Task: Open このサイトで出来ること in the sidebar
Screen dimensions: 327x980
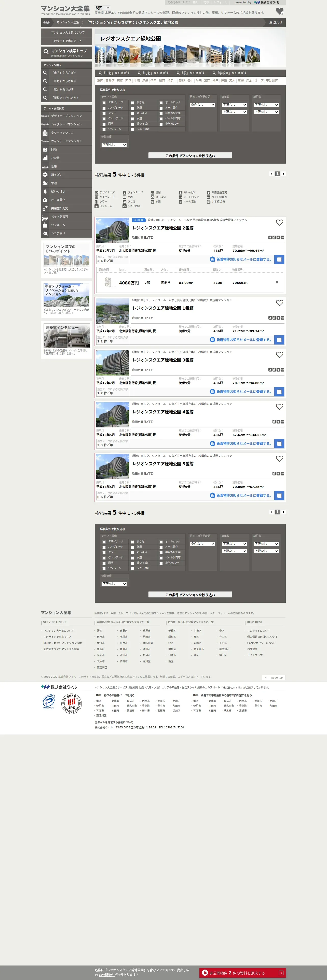Action: pyautogui.click(x=67, y=41)
